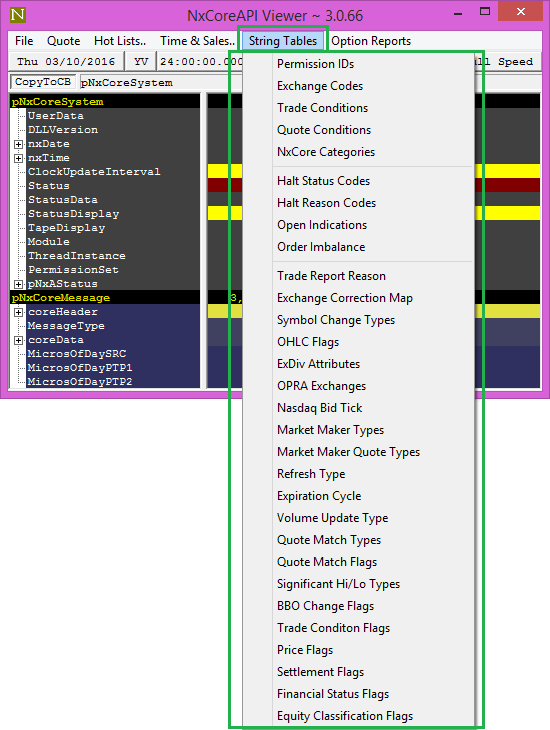Open Financial Status Flags
The width and height of the screenshot is (550, 730).
(x=333, y=694)
